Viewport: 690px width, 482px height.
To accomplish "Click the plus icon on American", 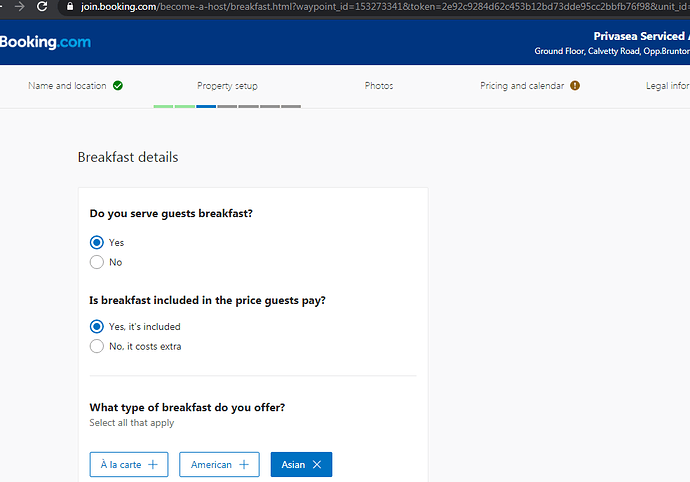I will click(x=244, y=464).
